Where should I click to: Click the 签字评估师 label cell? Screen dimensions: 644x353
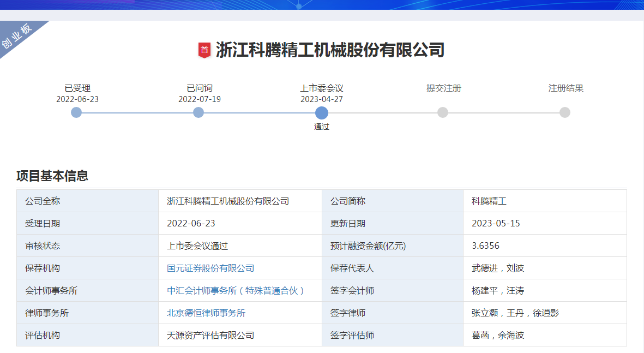[x=393, y=335]
